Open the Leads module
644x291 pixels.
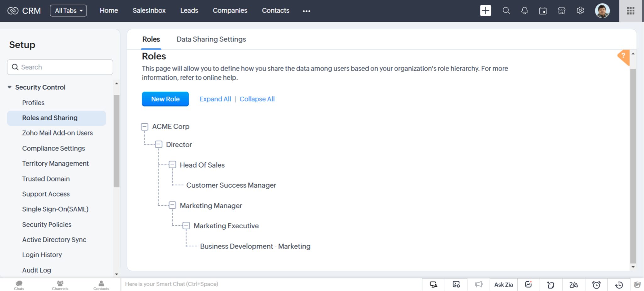pos(189,10)
